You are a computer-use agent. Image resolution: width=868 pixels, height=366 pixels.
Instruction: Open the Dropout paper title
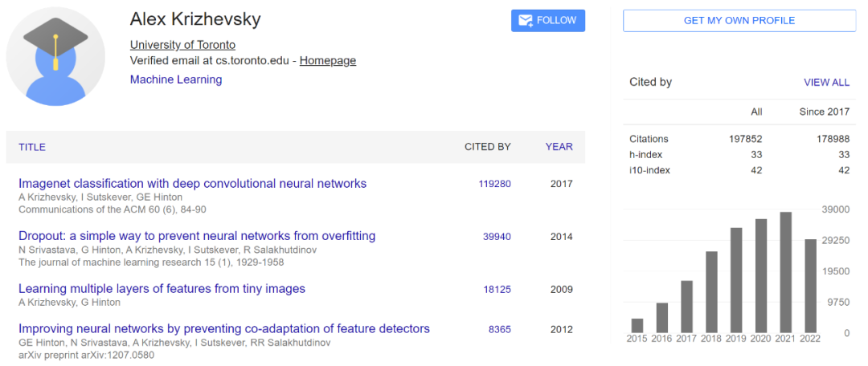[197, 236]
